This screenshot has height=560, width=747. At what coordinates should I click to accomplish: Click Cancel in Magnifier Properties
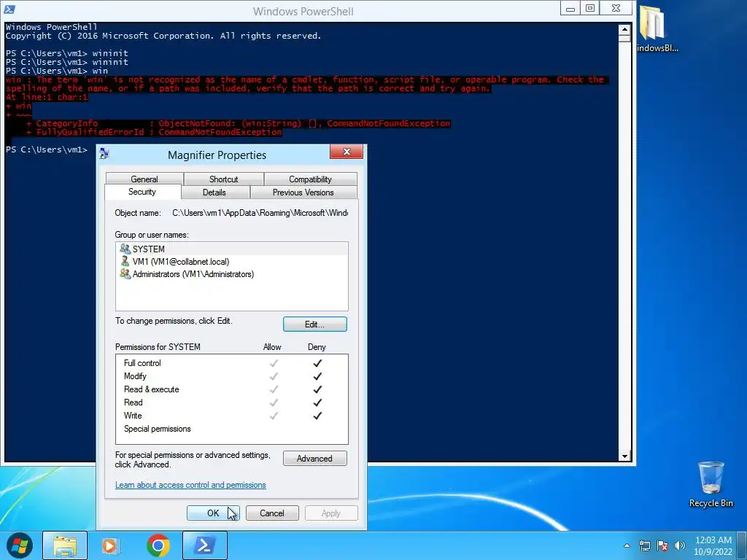pos(272,513)
